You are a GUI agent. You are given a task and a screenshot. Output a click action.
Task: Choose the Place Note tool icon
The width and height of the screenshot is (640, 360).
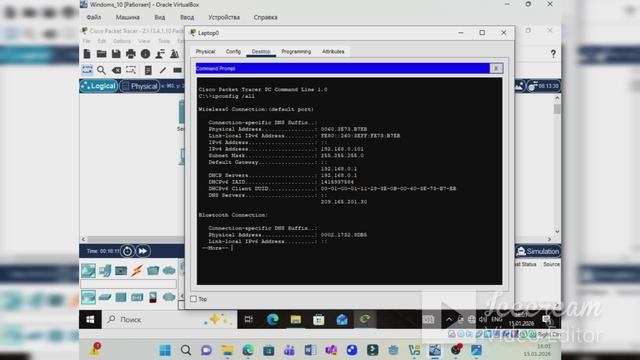pos(148,70)
